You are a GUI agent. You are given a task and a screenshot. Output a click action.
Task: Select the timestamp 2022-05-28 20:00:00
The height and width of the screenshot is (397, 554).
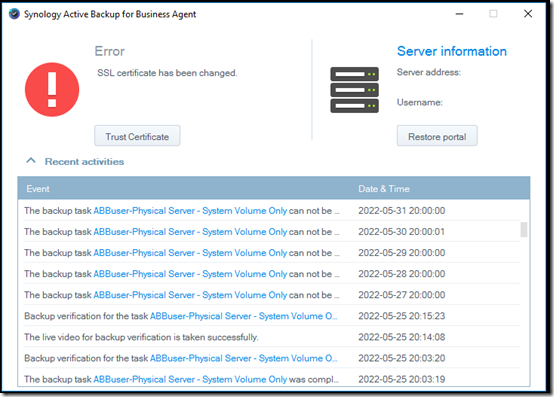point(402,274)
